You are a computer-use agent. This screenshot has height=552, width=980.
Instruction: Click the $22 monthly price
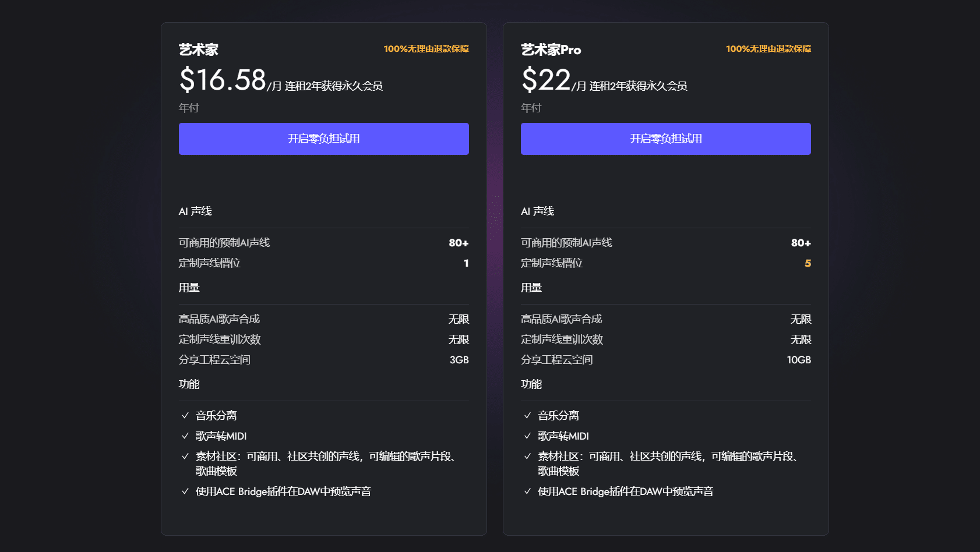point(546,80)
